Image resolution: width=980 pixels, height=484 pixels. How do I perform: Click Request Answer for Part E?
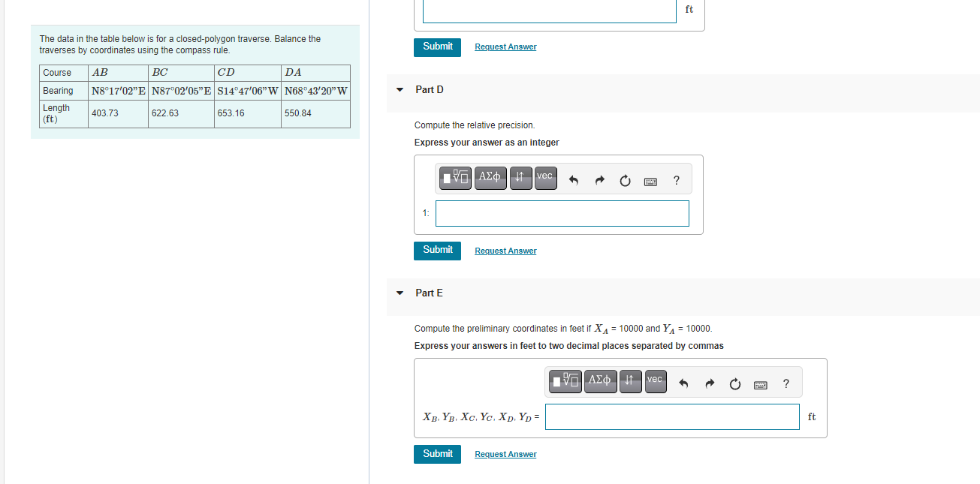[505, 454]
